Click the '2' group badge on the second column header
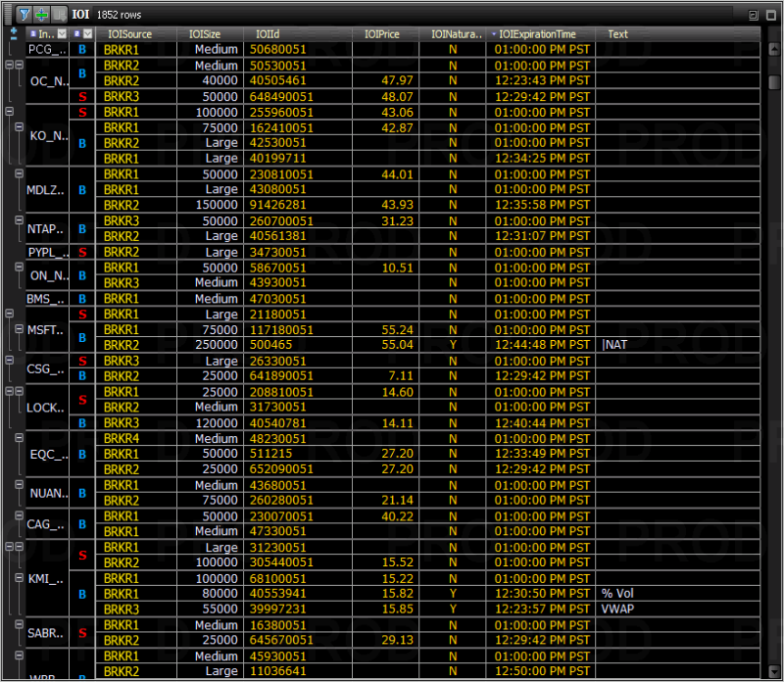This screenshot has width=784, height=682. coord(76,34)
